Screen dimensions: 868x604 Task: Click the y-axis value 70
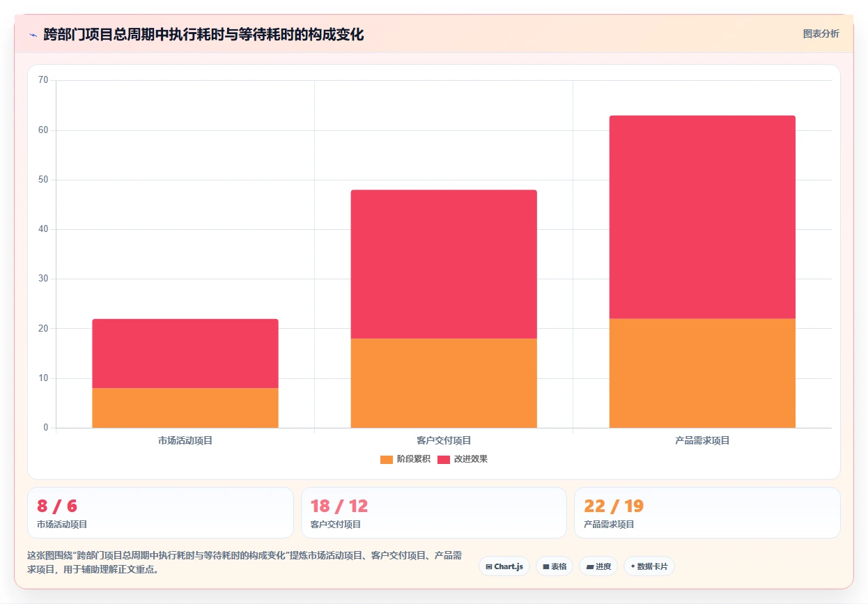tap(43, 80)
